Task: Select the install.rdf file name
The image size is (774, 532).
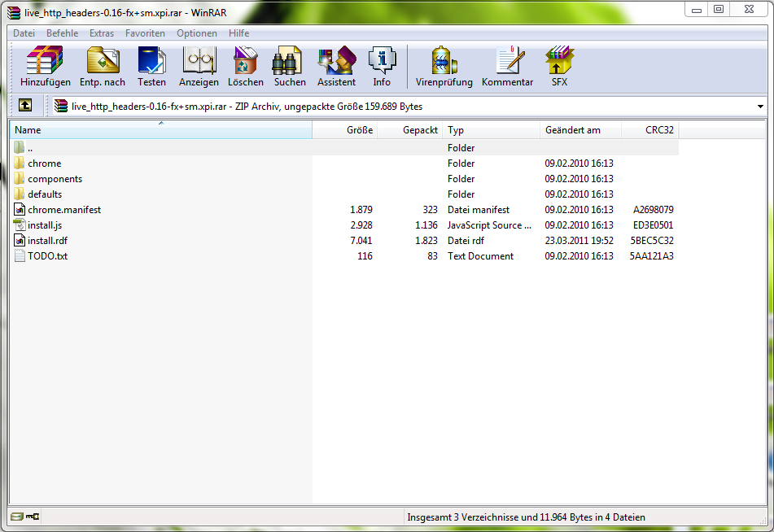Action: 47,241
